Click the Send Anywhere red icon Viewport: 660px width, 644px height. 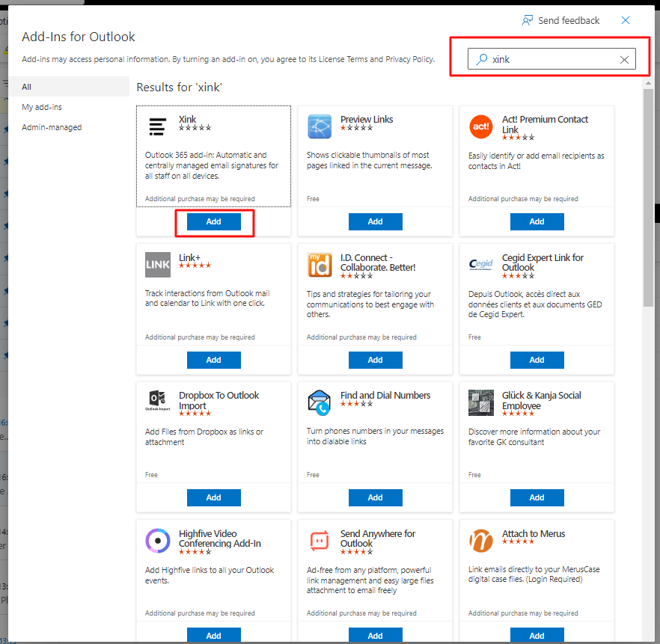tap(320, 541)
